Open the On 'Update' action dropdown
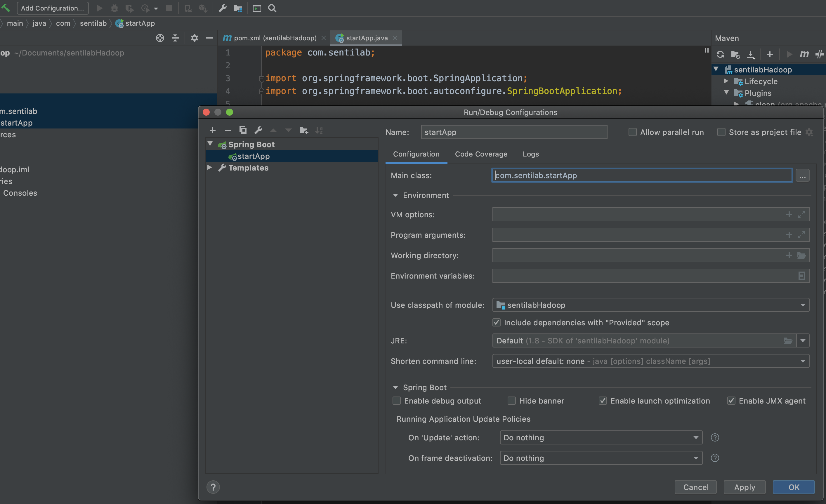The width and height of the screenshot is (826, 504). (x=601, y=438)
